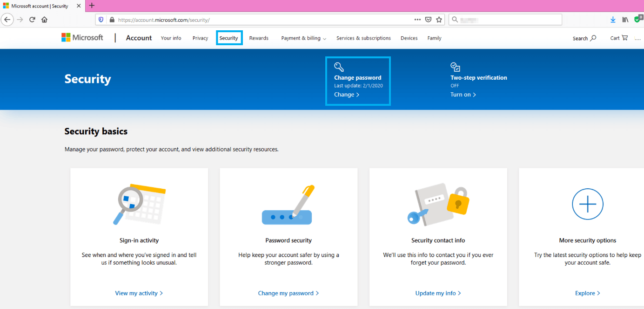Open the Firefox Library icon
This screenshot has width=644, height=309.
625,20
